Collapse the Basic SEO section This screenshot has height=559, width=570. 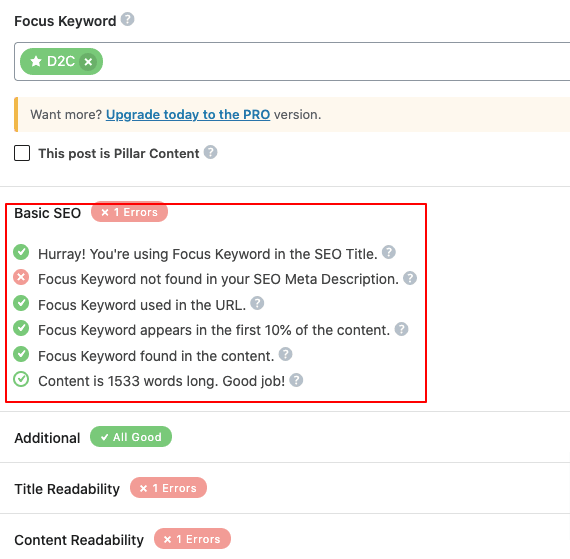[47, 213]
